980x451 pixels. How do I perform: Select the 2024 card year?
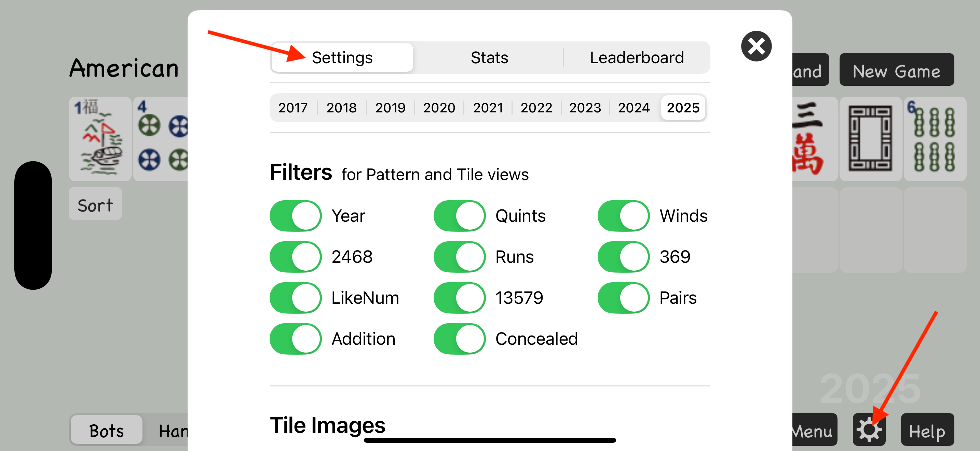tap(634, 108)
